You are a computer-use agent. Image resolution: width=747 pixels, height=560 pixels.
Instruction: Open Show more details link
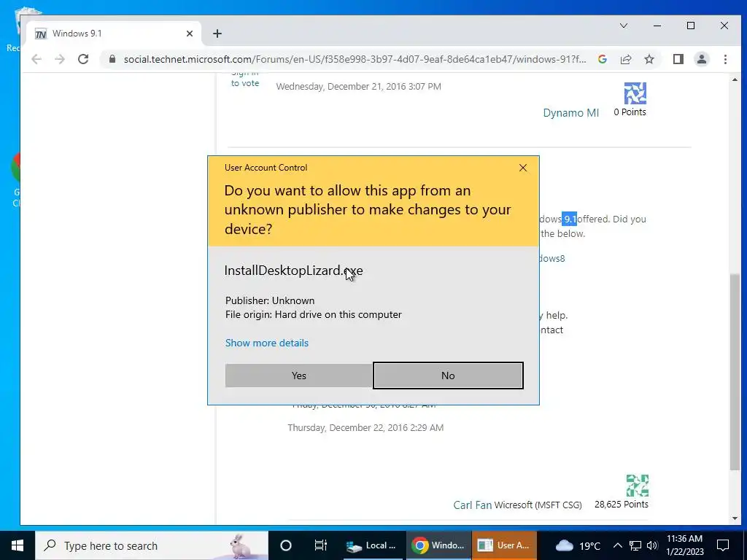pos(267,343)
